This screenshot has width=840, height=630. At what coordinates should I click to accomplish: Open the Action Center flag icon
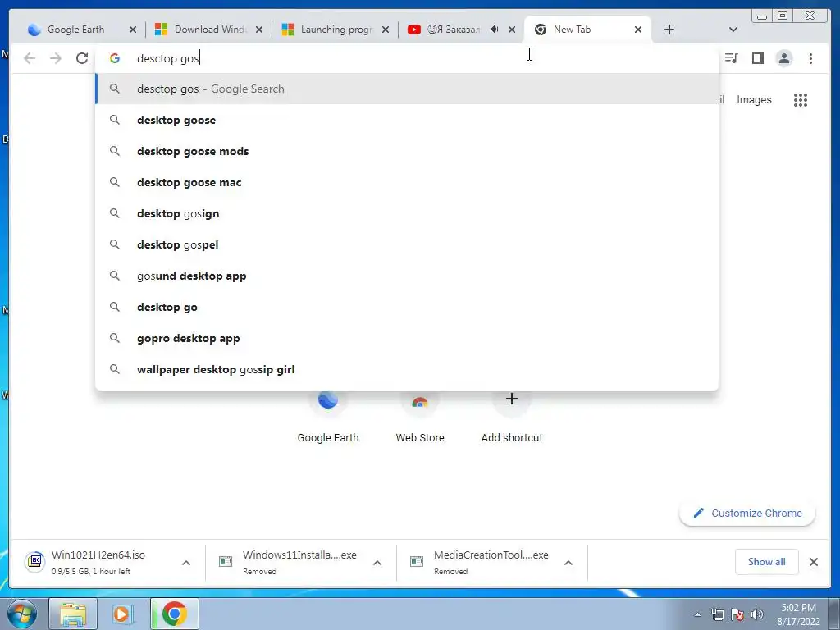coord(737,614)
